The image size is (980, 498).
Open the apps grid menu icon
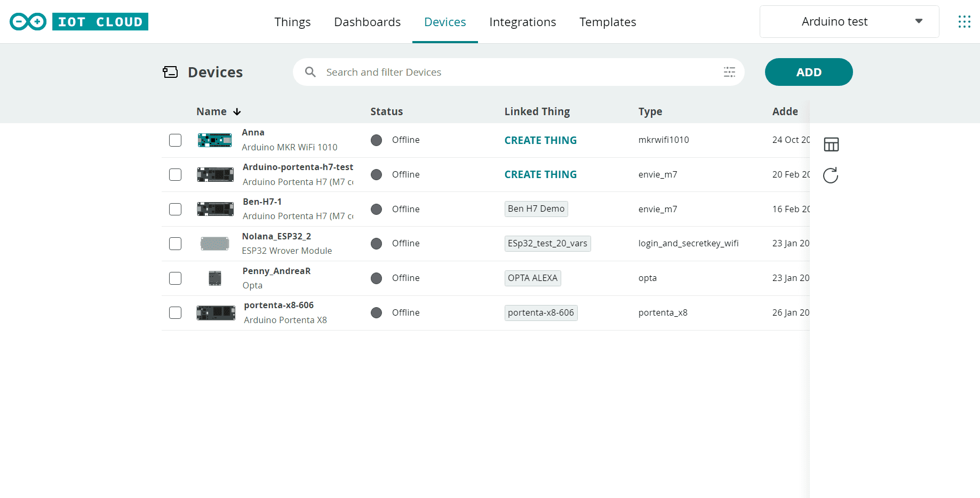(964, 22)
